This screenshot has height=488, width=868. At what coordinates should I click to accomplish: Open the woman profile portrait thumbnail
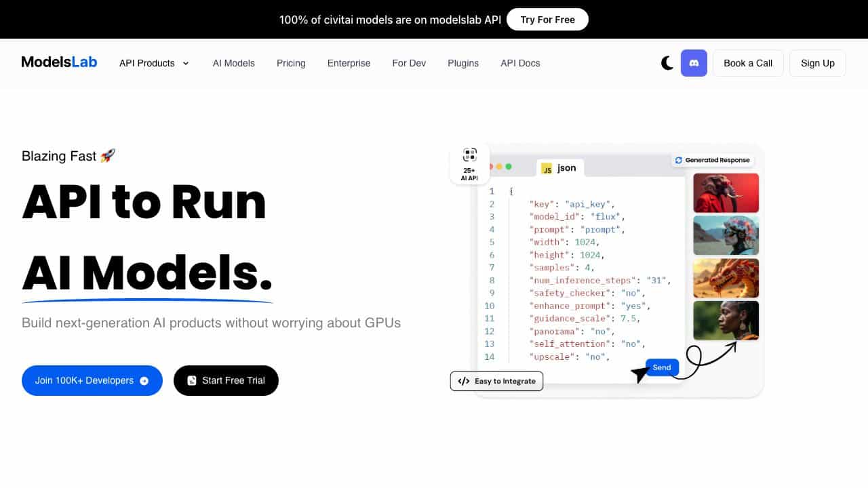pos(726,321)
